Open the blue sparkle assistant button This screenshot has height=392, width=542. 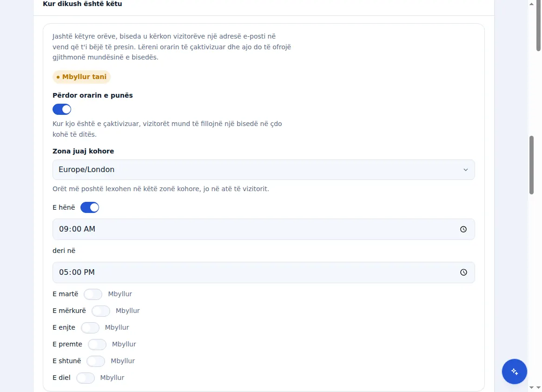pyautogui.click(x=515, y=371)
